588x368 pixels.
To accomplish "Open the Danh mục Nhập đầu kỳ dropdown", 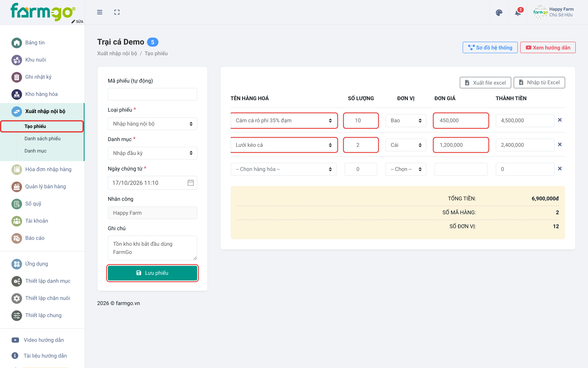I will pyautogui.click(x=152, y=153).
